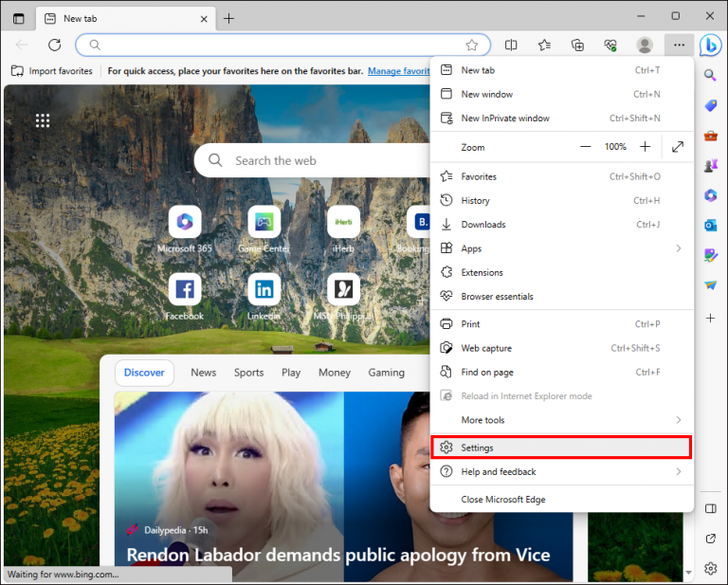Click the sidebar plus customize button

click(x=710, y=318)
